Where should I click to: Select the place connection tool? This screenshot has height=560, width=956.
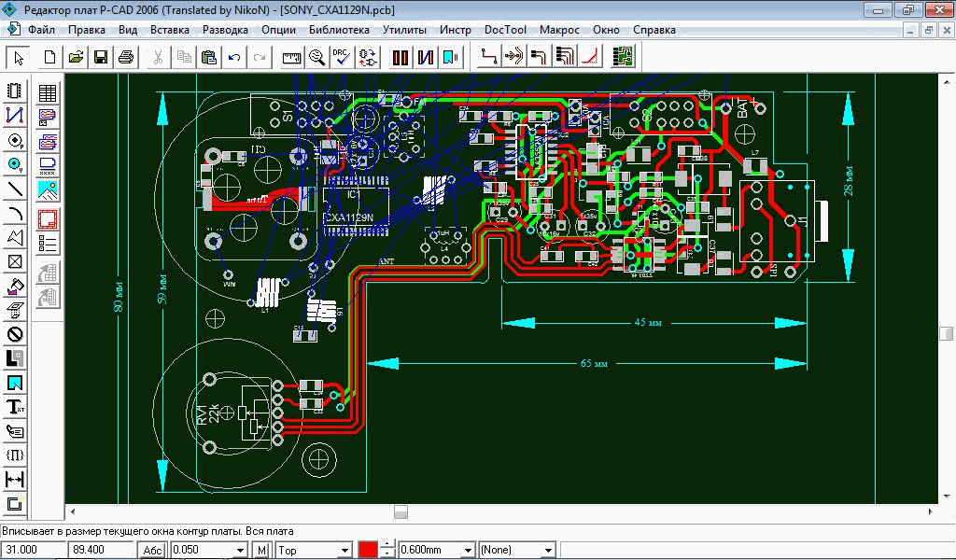15,115
